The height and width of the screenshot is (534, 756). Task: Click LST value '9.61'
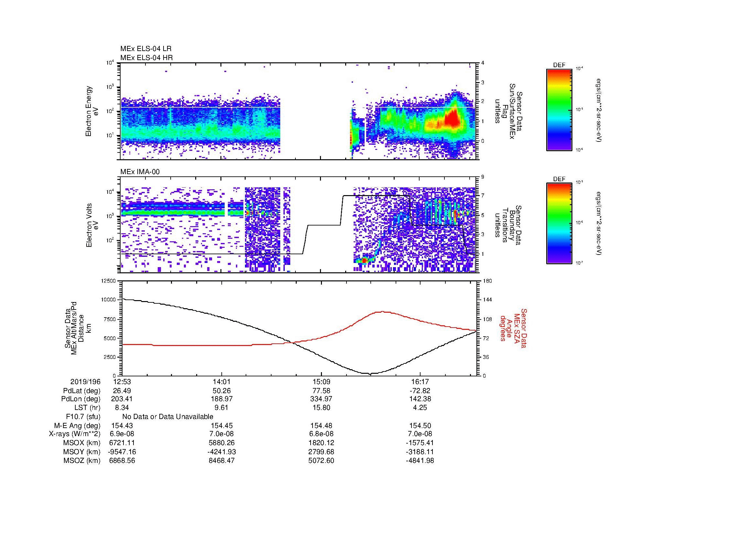click(x=222, y=408)
